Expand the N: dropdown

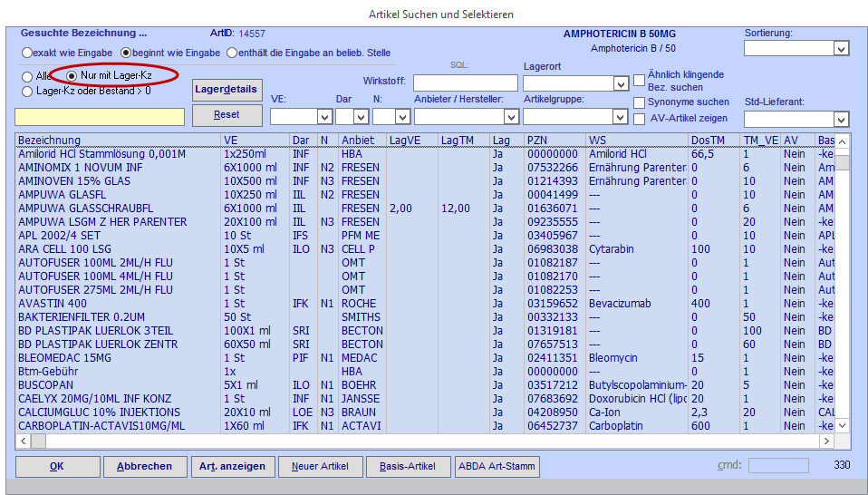click(402, 117)
